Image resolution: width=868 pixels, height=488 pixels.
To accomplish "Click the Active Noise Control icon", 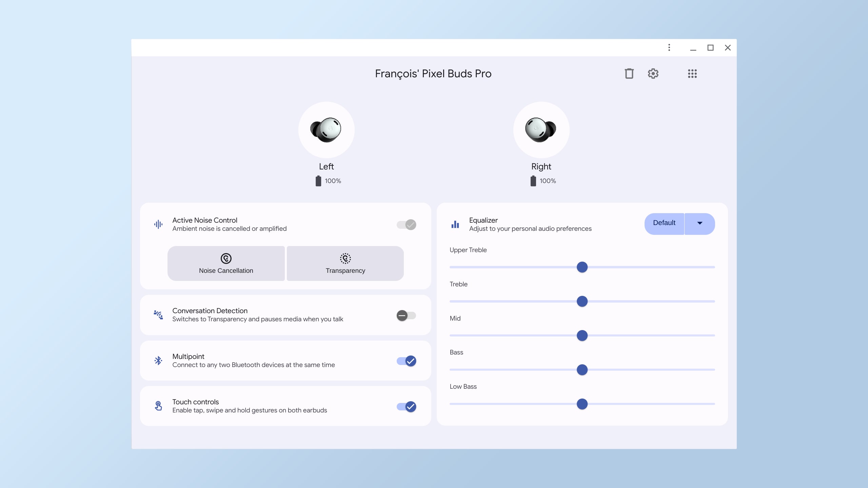I will 158,224.
